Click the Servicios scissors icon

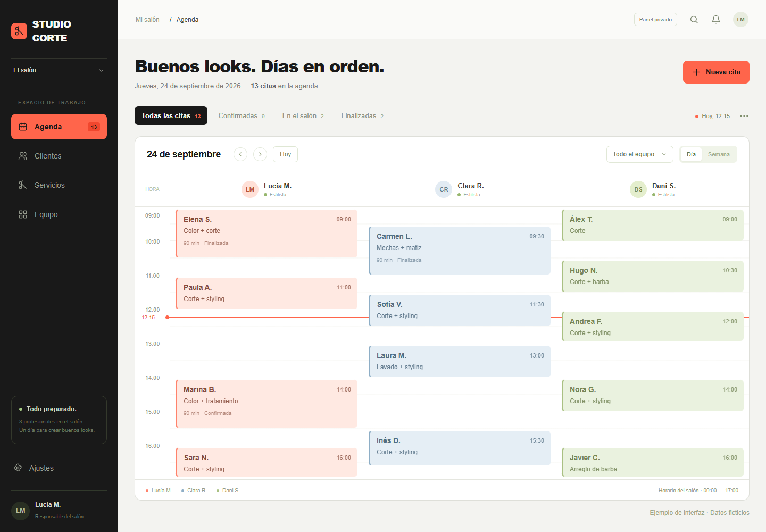coord(23,185)
